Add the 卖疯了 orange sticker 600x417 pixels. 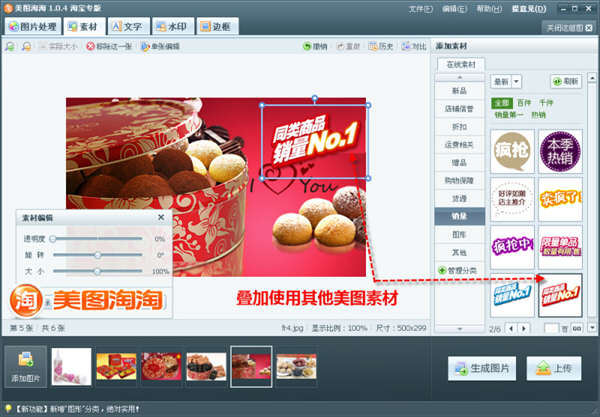[x=560, y=199]
